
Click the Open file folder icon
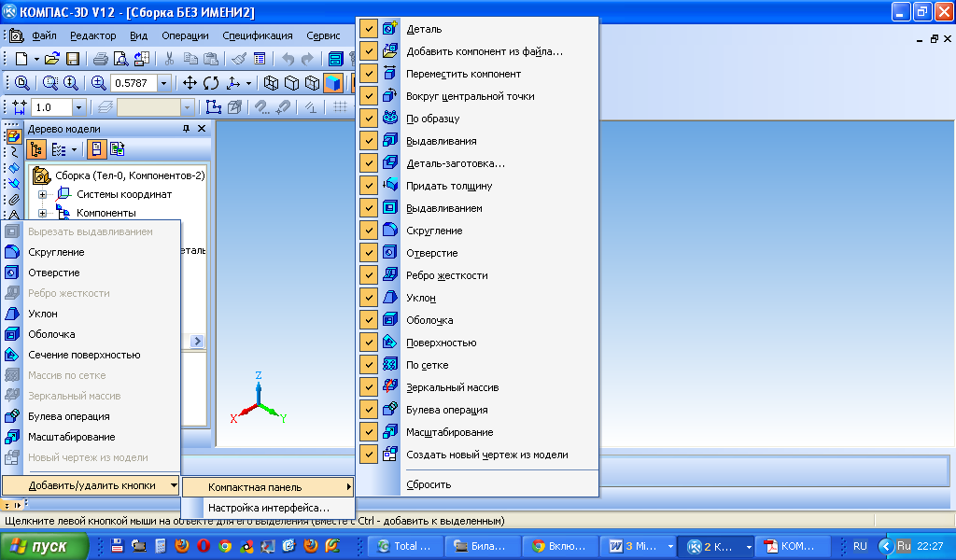(x=52, y=59)
